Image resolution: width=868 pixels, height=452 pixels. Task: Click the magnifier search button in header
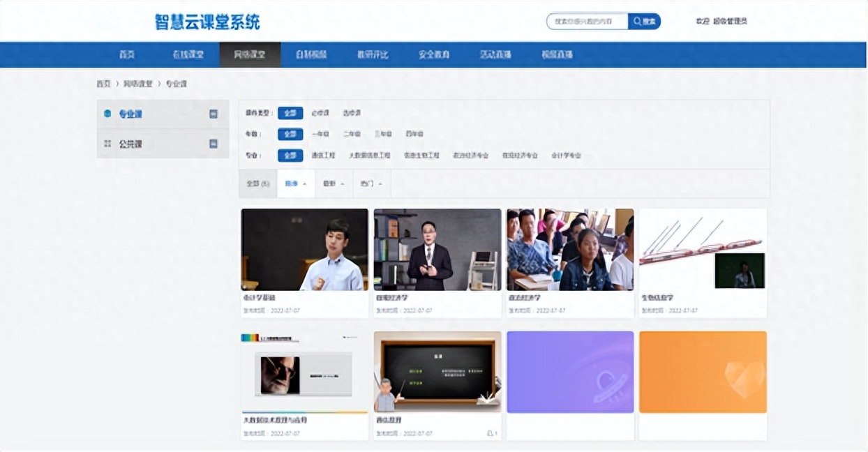click(x=644, y=22)
